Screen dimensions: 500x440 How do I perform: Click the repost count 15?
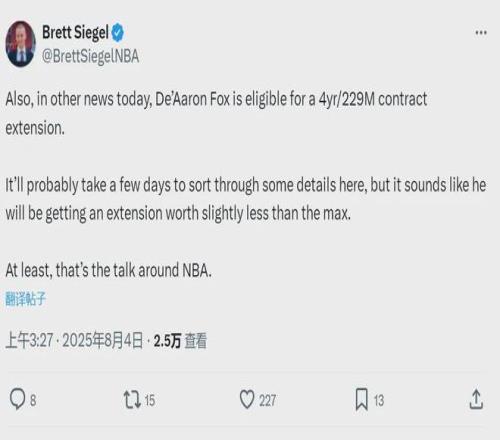[x=150, y=400]
